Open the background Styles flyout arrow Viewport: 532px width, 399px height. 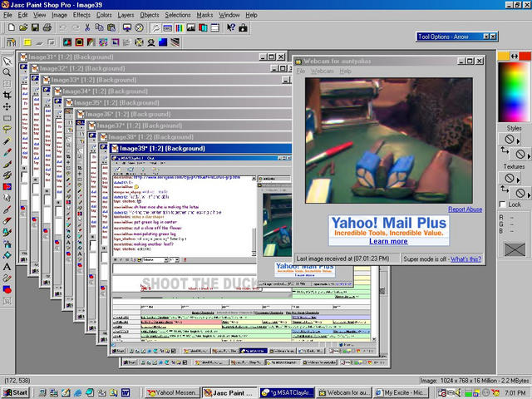click(529, 156)
